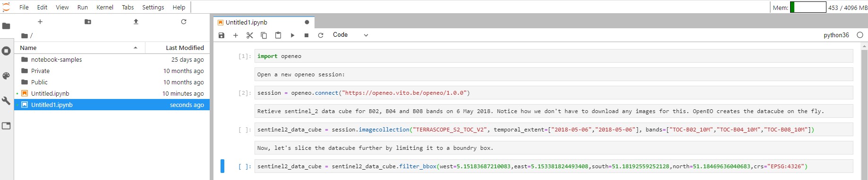The height and width of the screenshot is (180, 868).
Task: Open the Help menu
Action: click(179, 7)
